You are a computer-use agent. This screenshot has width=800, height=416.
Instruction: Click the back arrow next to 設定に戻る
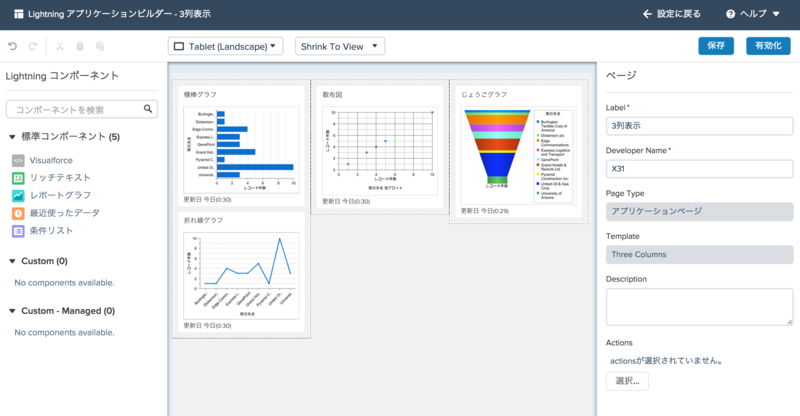click(647, 14)
